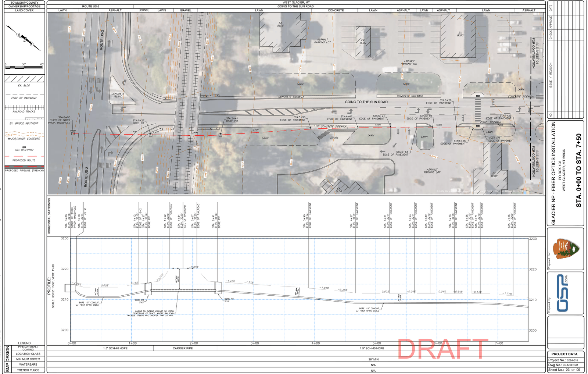588x374 pixels.
Task: Click the '36" MIN.' minimum cover value
Action: [x=373, y=359]
